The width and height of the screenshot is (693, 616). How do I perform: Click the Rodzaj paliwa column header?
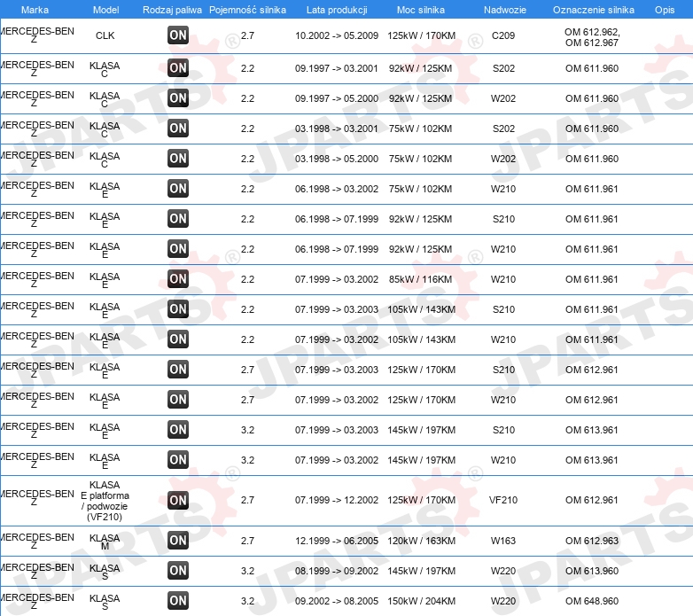(172, 10)
